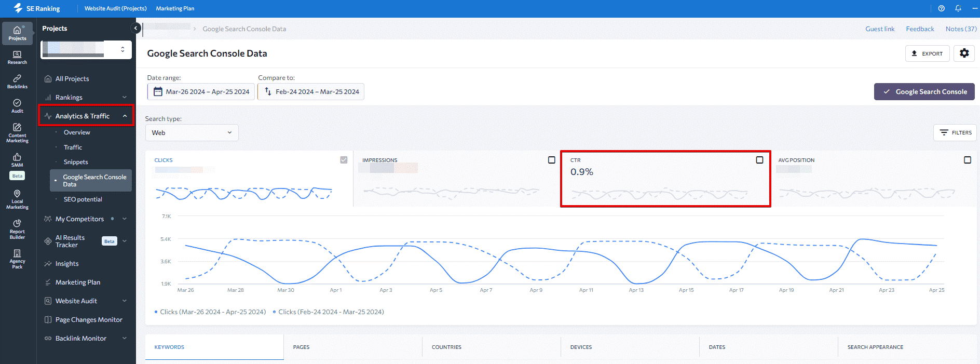Open the project selector dropdown
Viewport: 980px width, 364px height.
click(x=86, y=49)
